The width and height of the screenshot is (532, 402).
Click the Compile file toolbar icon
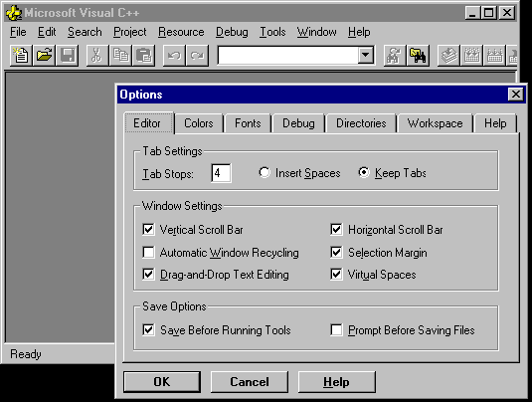[x=448, y=56]
